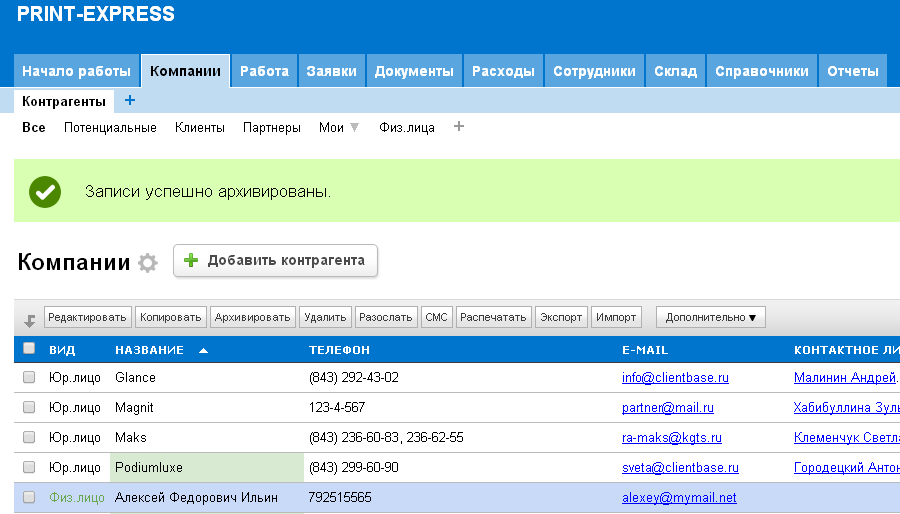Open the Мои filter dropdown arrow
The image size is (900, 514).
(354, 128)
